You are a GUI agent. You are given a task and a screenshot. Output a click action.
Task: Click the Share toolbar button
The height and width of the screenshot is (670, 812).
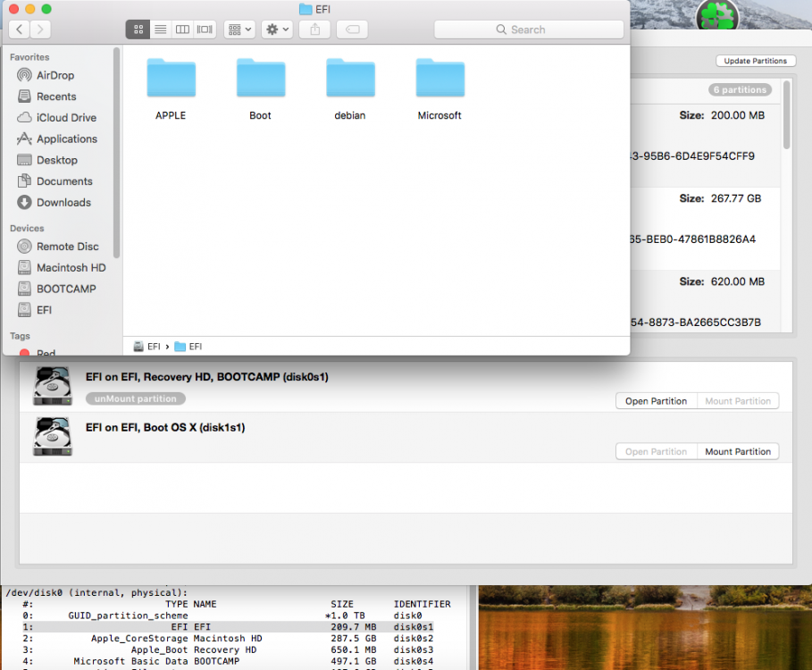(314, 29)
